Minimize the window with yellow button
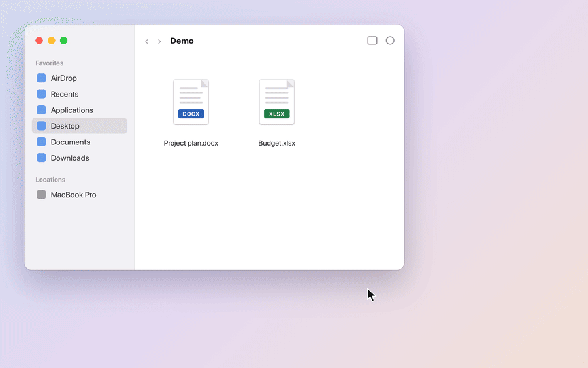The width and height of the screenshot is (588, 368). pyautogui.click(x=52, y=41)
